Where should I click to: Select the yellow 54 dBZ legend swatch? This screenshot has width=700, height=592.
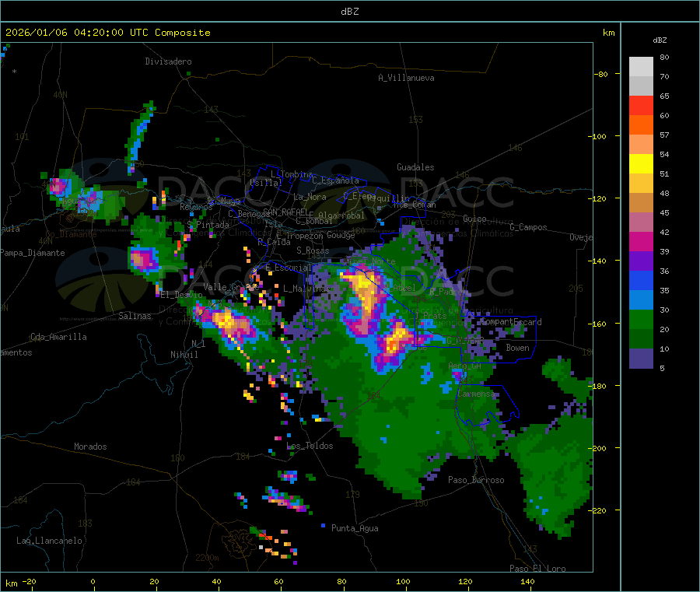pos(641,164)
